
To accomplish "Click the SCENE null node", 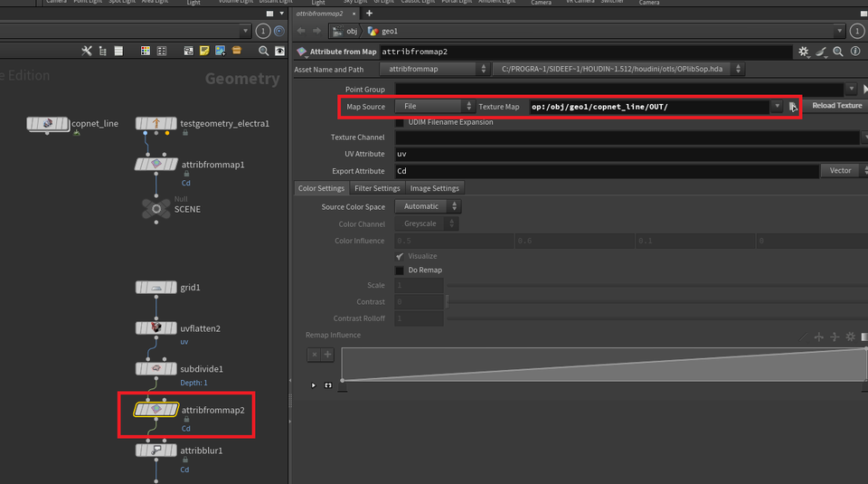I will 156,209.
